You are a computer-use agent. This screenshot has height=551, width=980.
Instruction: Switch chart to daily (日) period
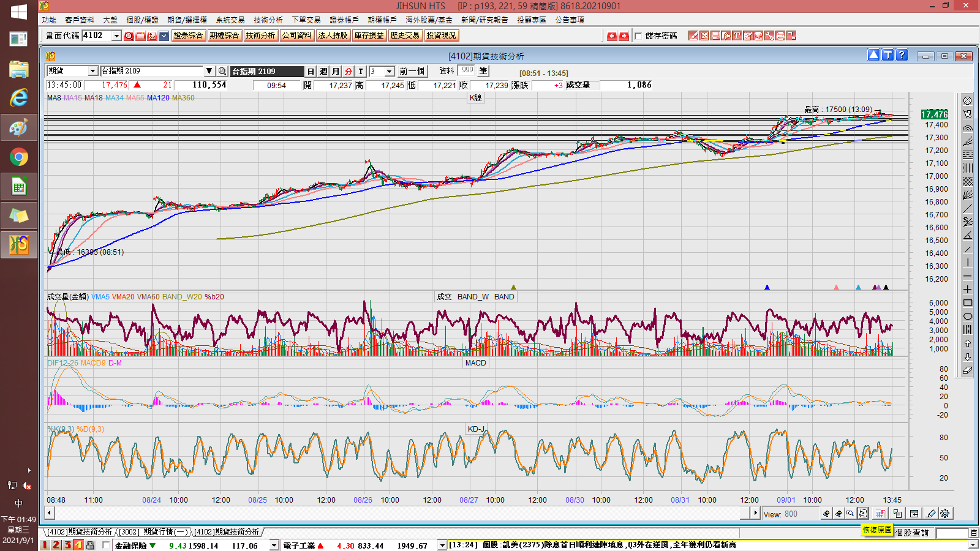(x=311, y=71)
